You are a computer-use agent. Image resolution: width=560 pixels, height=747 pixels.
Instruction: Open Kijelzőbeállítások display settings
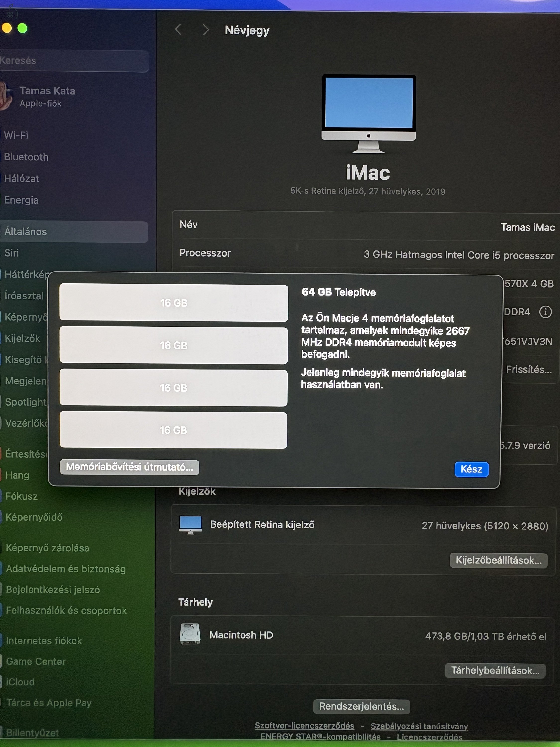[499, 560]
